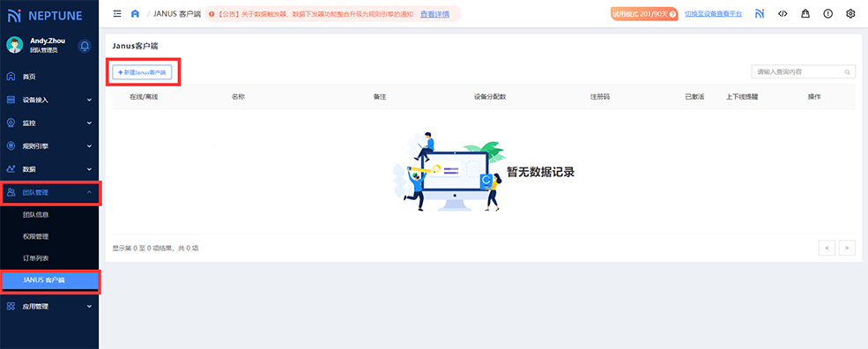This screenshot has height=349, width=868.
Task: Expand the 数据 menu chevron
Action: [x=89, y=169]
